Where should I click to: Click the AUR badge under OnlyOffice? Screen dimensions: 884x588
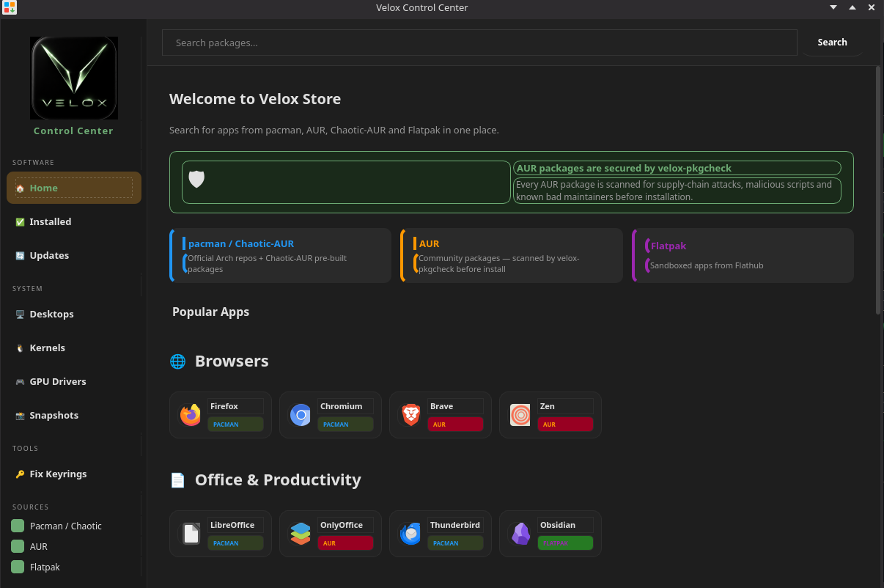345,543
